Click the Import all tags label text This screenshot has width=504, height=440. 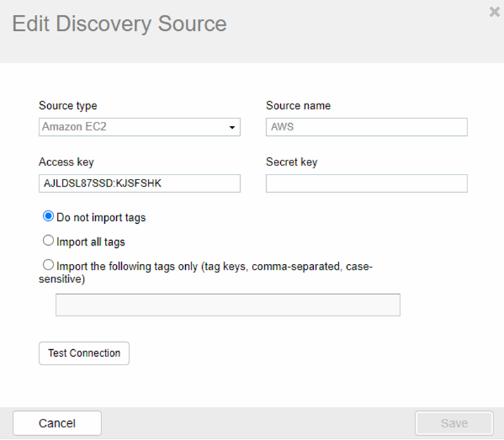[91, 241]
